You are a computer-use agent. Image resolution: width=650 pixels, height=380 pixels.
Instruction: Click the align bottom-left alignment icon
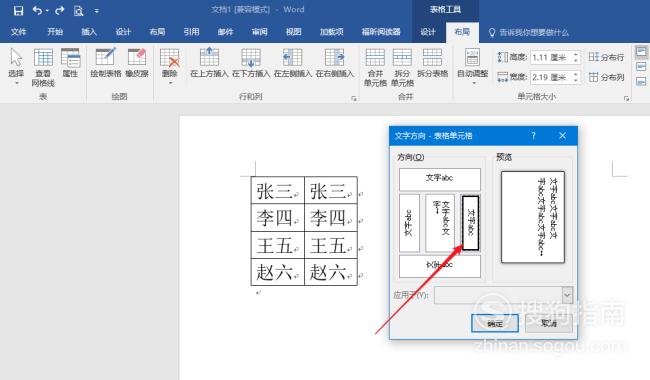tap(641, 81)
